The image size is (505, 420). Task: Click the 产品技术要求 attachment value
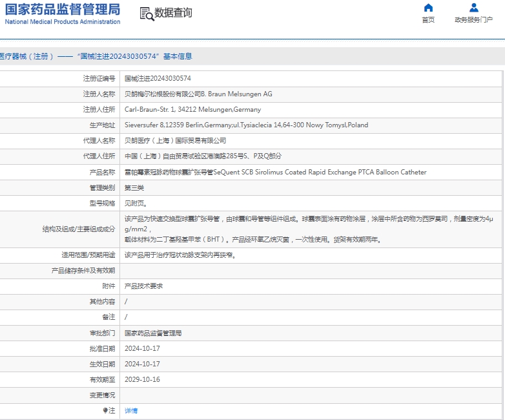pyautogui.click(x=143, y=286)
